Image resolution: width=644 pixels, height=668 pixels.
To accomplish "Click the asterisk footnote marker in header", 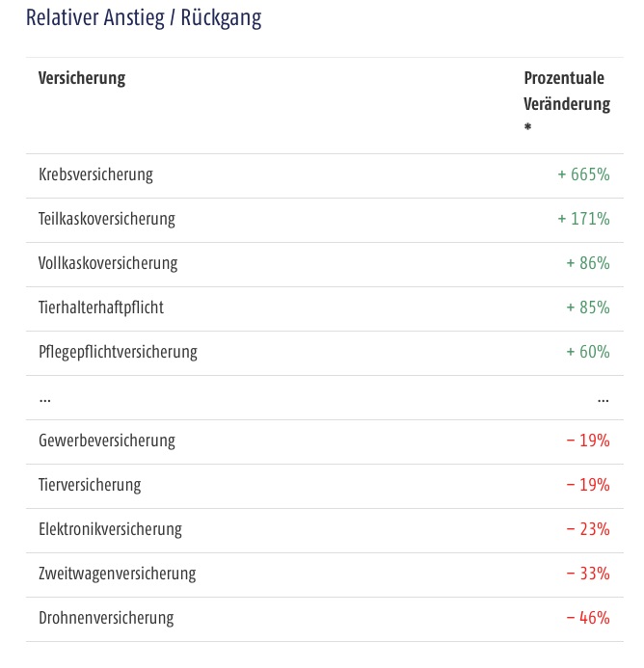I will [527, 126].
